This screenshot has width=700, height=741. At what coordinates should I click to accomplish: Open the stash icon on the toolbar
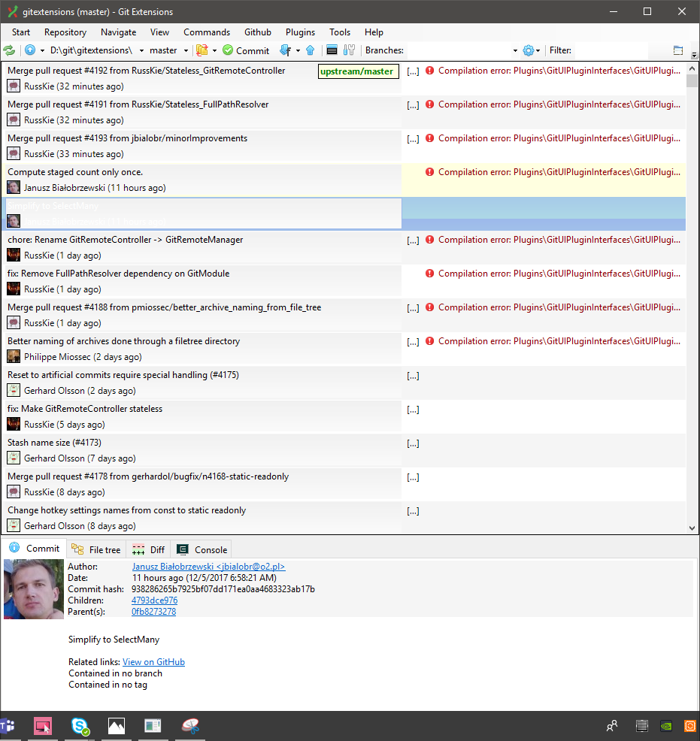202,50
